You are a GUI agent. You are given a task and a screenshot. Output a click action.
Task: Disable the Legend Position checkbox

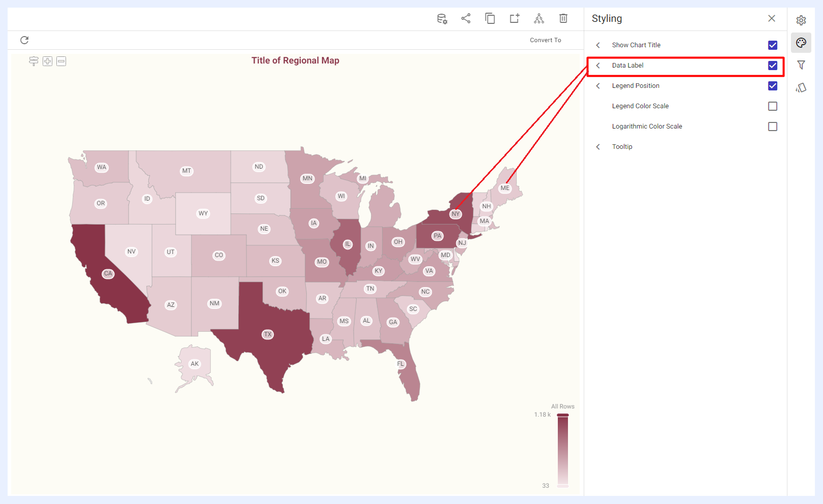pyautogui.click(x=773, y=86)
